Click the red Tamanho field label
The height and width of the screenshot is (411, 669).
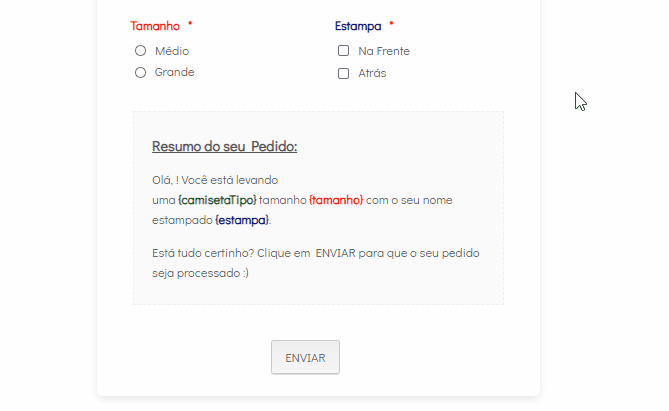point(155,26)
